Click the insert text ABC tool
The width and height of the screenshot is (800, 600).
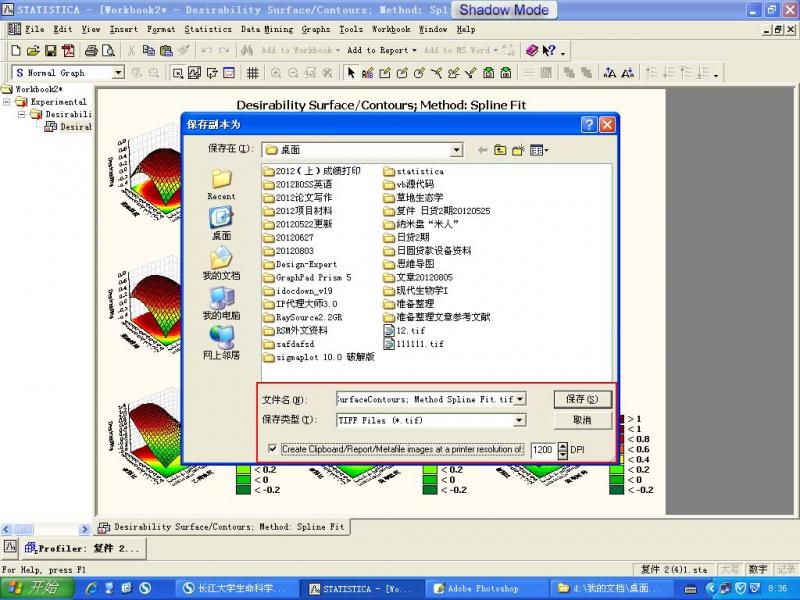367,73
